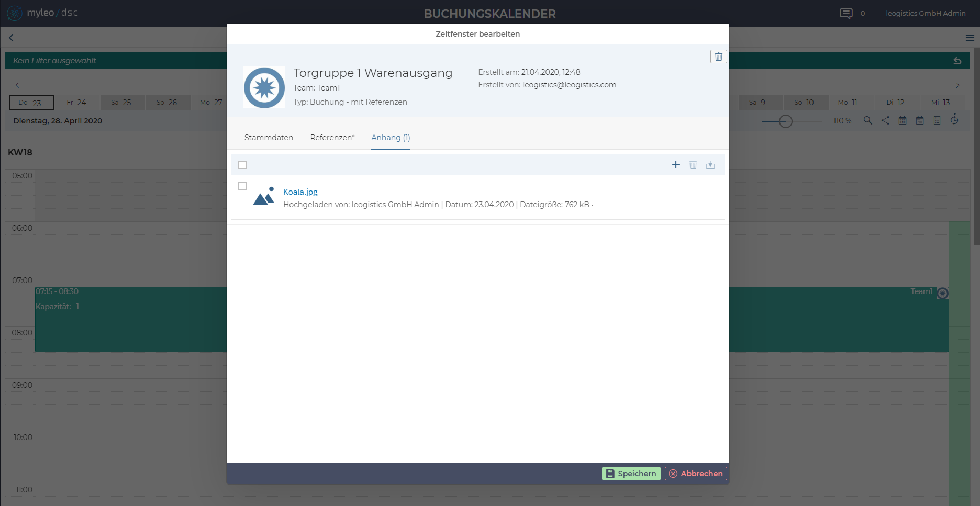Click the plus icon to add attachment
The image size is (980, 506).
click(675, 165)
